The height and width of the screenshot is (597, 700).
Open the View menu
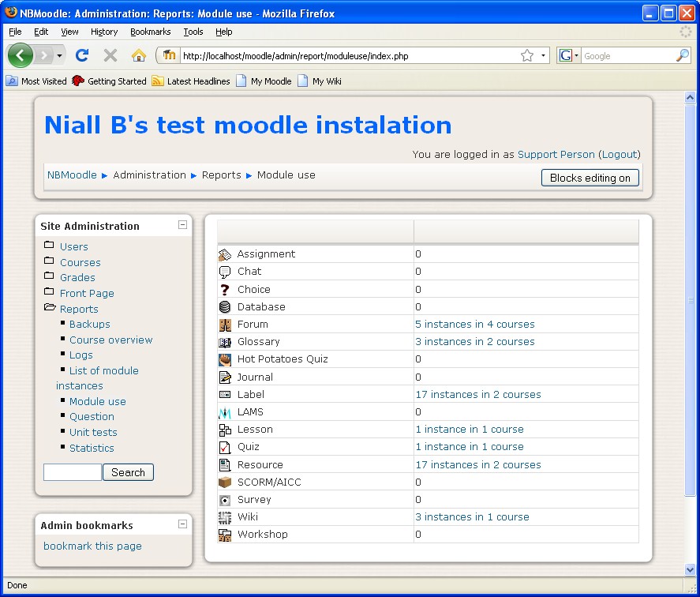tap(69, 32)
